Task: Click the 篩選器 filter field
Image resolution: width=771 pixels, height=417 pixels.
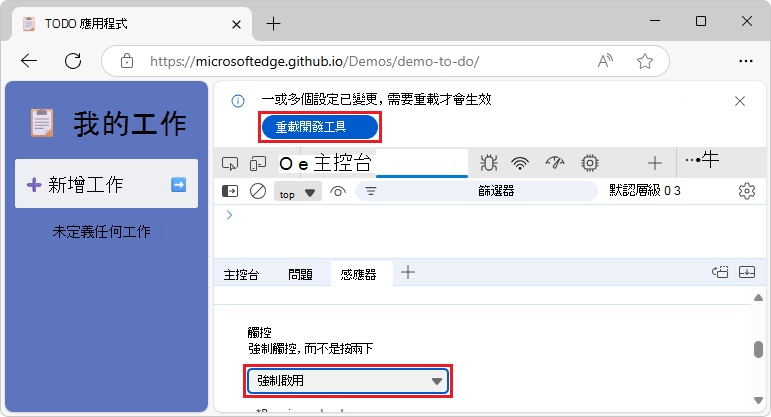Action: (476, 191)
